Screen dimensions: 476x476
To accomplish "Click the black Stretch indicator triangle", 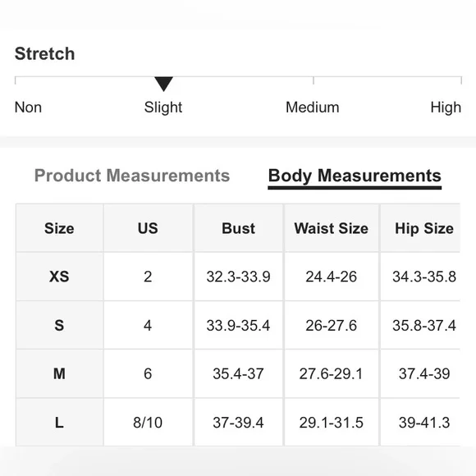I will coord(163,84).
